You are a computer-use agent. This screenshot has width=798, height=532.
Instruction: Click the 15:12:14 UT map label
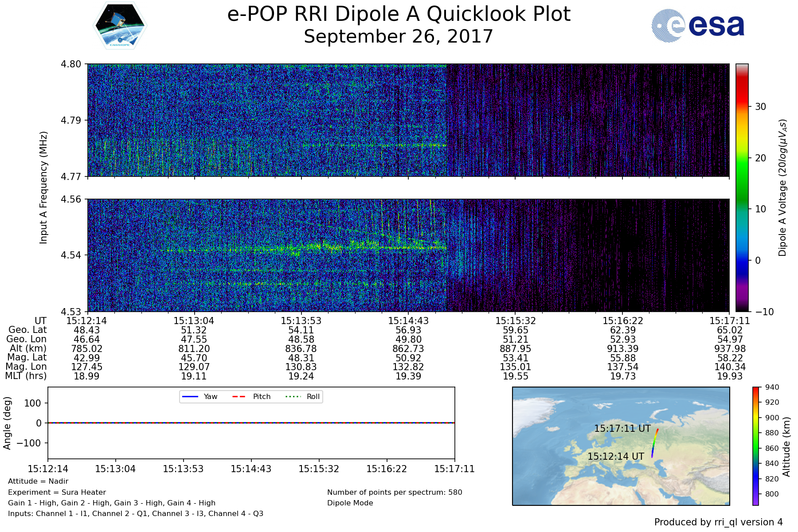[x=615, y=456]
